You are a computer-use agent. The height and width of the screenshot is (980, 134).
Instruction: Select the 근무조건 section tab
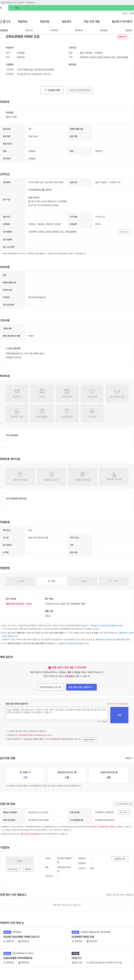pyautogui.click(x=29, y=30)
